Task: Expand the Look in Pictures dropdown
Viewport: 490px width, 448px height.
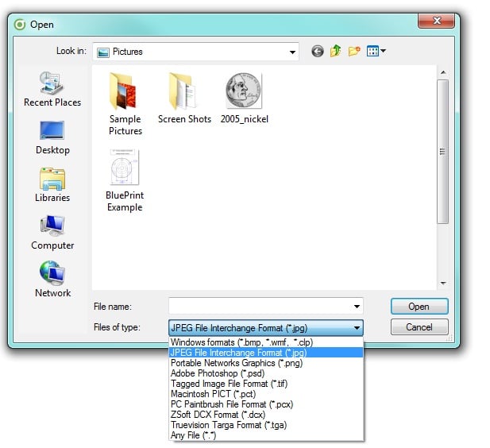Action: tap(293, 52)
